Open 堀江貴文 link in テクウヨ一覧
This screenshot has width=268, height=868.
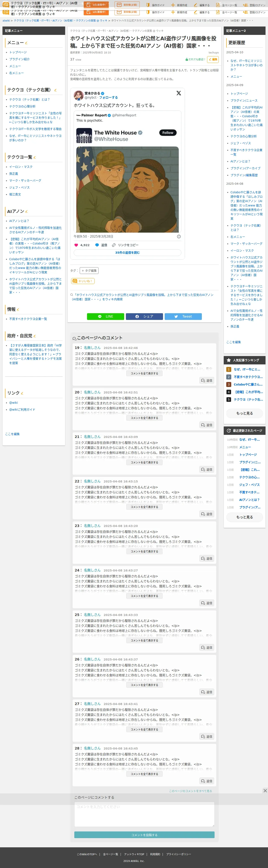click(x=15, y=194)
